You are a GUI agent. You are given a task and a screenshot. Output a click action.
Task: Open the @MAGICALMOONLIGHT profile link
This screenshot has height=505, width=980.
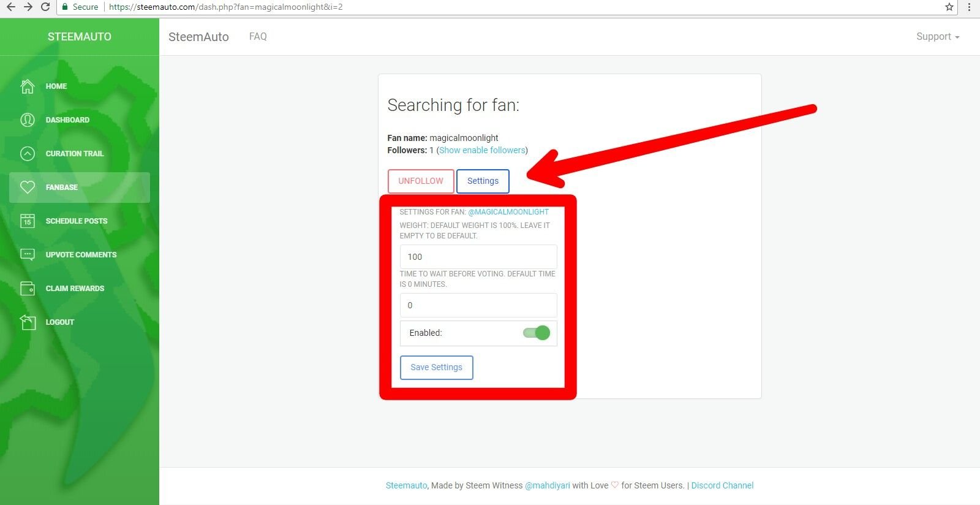508,212
